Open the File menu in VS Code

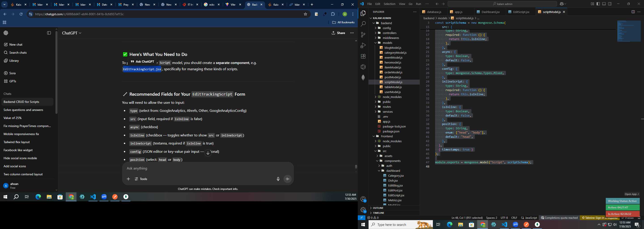coord(369,4)
